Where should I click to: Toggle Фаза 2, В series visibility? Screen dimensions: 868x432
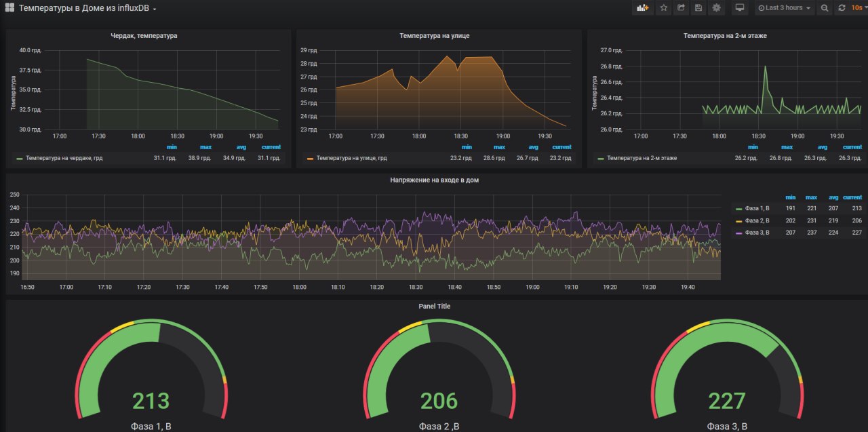coord(757,221)
